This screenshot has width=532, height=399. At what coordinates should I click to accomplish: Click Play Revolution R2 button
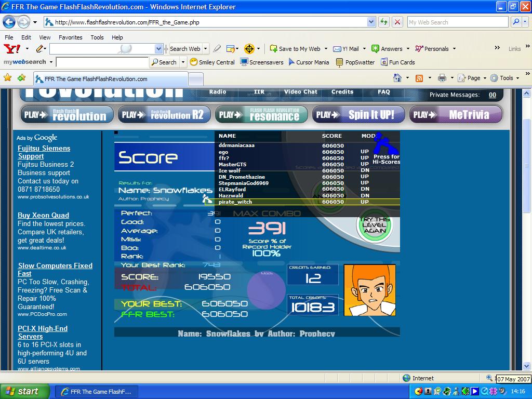(164, 115)
